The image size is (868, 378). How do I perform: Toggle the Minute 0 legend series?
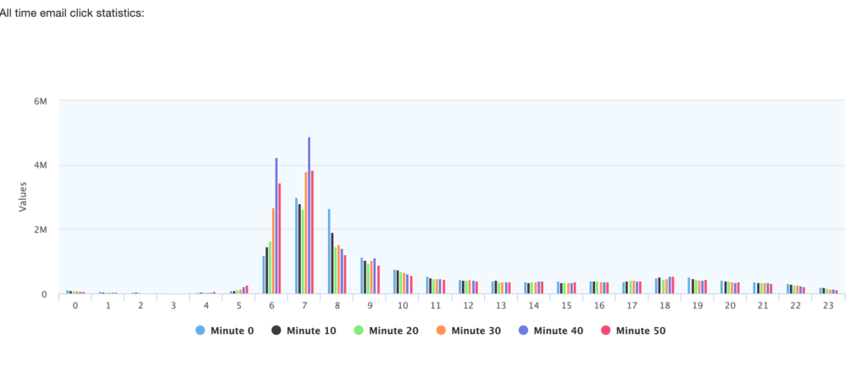click(225, 331)
